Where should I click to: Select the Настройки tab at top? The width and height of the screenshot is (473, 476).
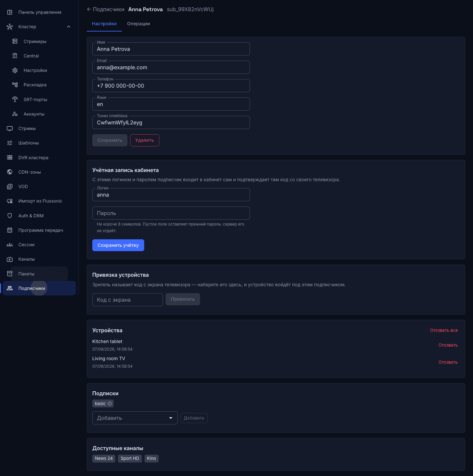pos(104,24)
